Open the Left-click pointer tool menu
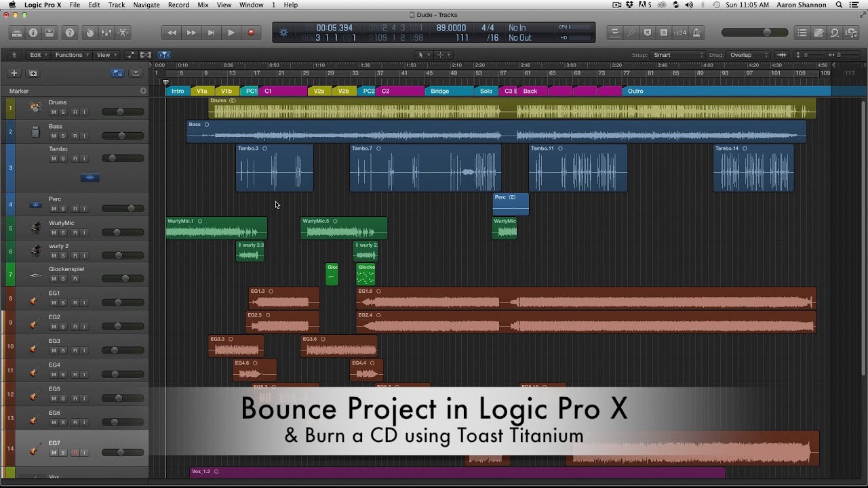Viewport: 868px width, 488px height. (423, 55)
